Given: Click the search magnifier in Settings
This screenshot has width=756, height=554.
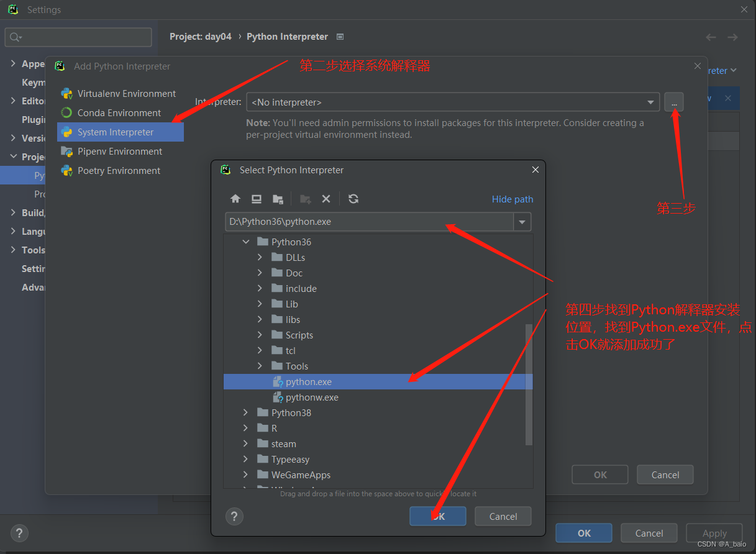Looking at the screenshot, I should pos(15,37).
